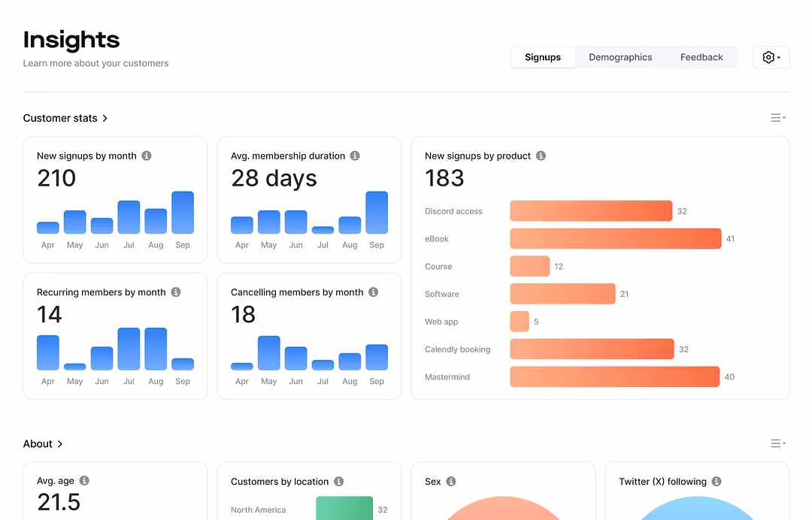Click the eBook bar in product chart
The image size is (812, 520).
point(615,239)
